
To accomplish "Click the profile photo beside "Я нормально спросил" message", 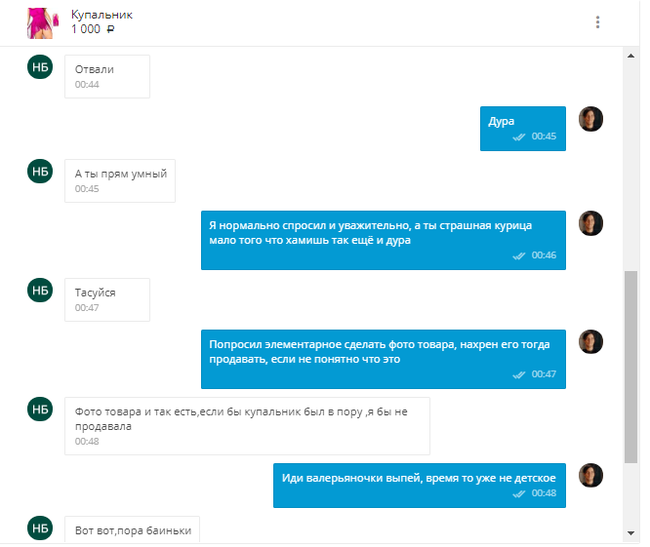I will coord(591,223).
